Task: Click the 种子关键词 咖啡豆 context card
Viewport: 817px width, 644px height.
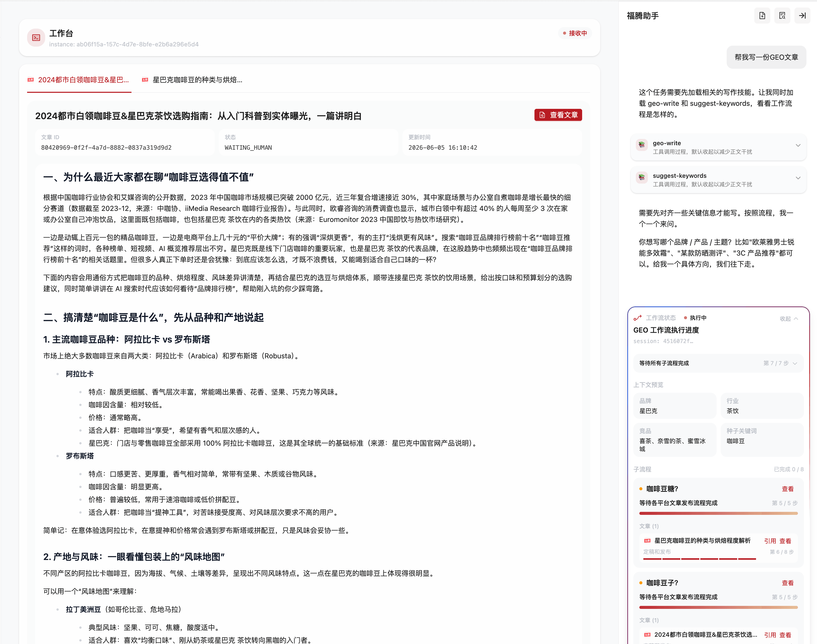Action: [762, 440]
